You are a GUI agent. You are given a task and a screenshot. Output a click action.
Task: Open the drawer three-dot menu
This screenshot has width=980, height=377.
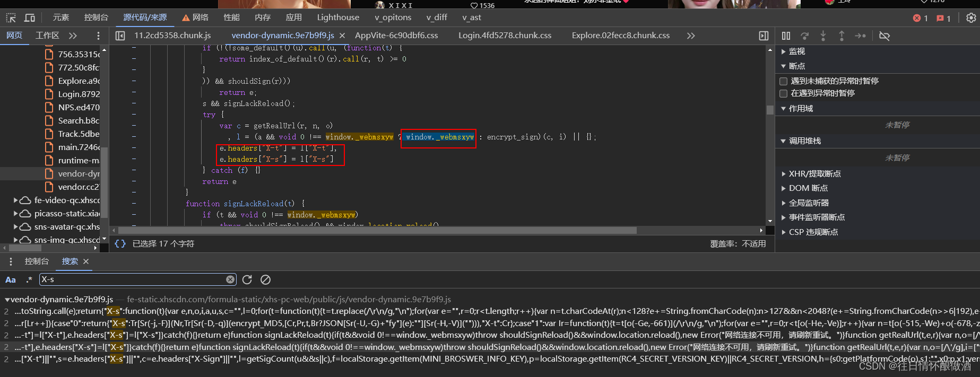[11, 261]
